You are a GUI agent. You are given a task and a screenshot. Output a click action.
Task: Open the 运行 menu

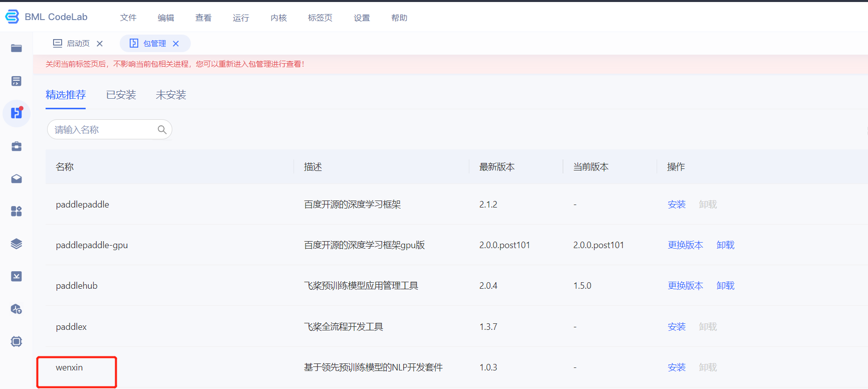pos(241,18)
